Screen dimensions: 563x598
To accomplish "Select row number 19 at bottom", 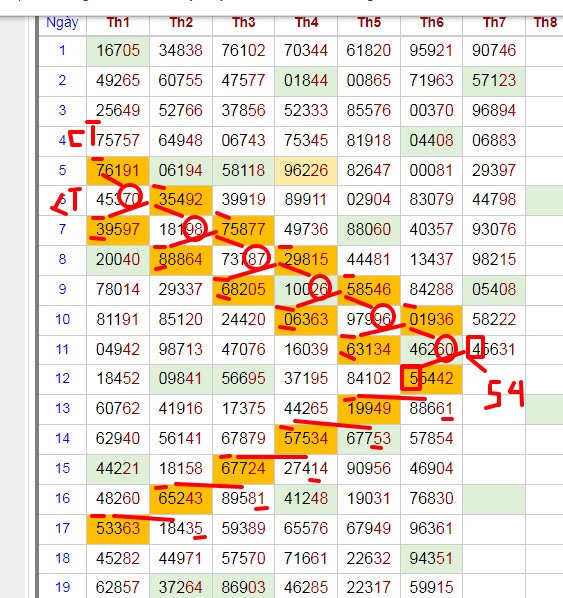I will [x=62, y=587].
